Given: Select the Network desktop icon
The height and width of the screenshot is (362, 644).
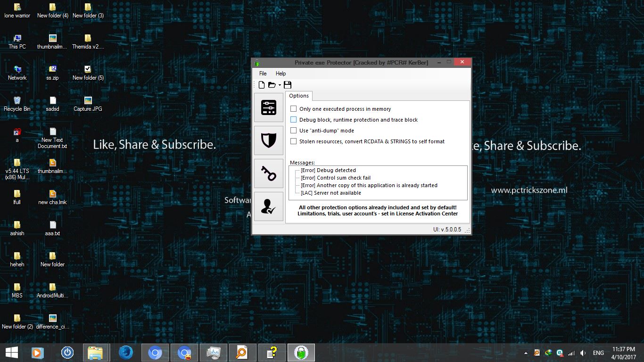Looking at the screenshot, I should pos(17,73).
